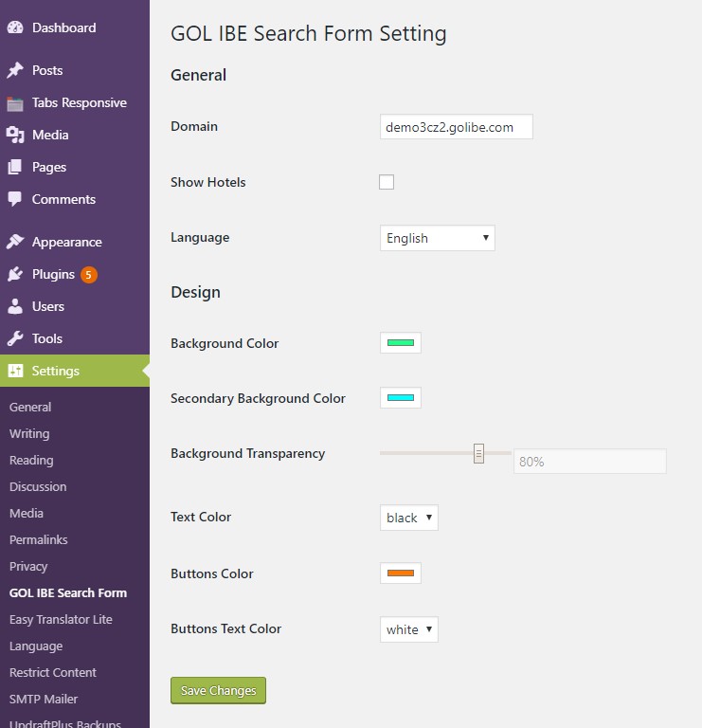Open Tabs Responsive menu item

pos(75,102)
